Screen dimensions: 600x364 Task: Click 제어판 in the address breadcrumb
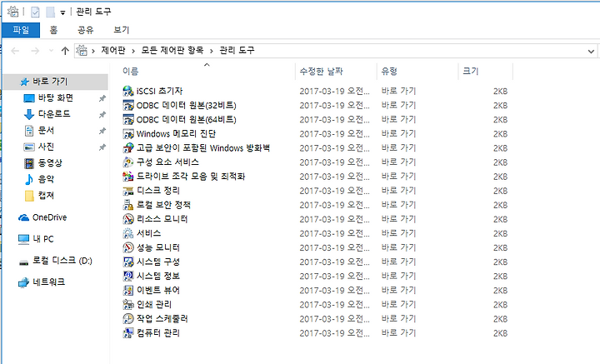112,50
